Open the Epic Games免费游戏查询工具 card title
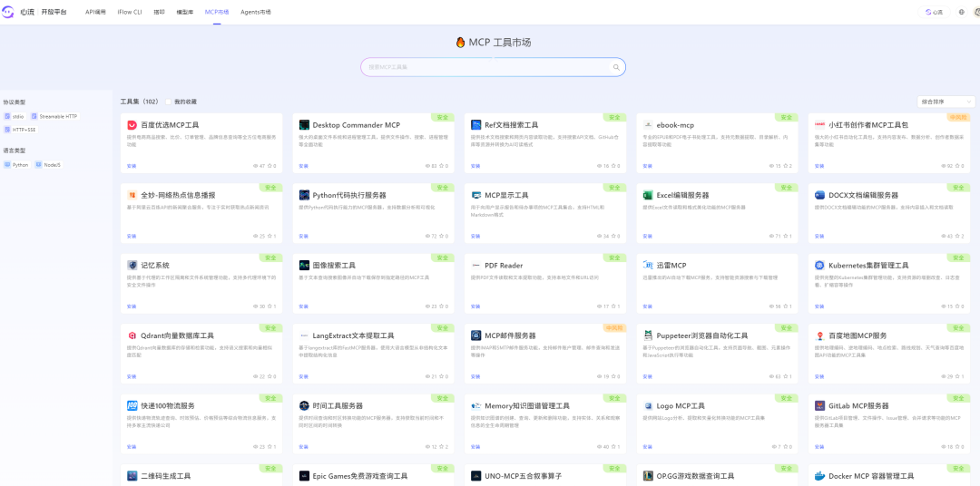The width and height of the screenshot is (980, 486). (360, 476)
